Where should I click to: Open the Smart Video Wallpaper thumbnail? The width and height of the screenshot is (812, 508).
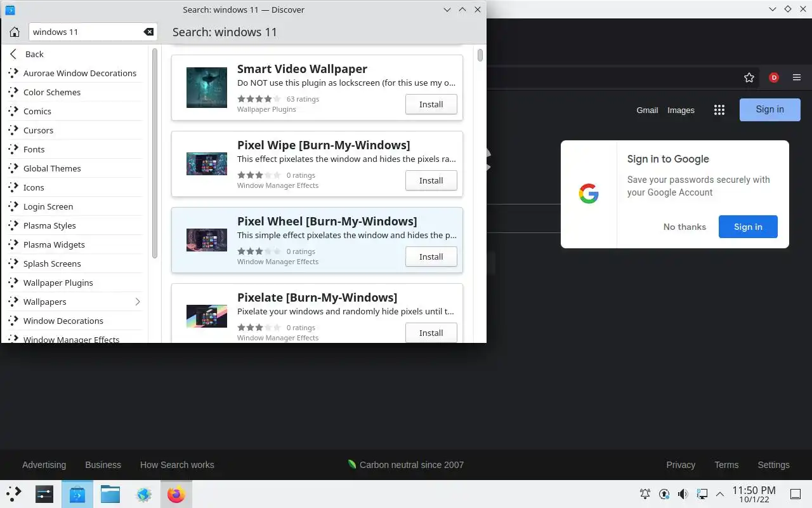tap(207, 88)
